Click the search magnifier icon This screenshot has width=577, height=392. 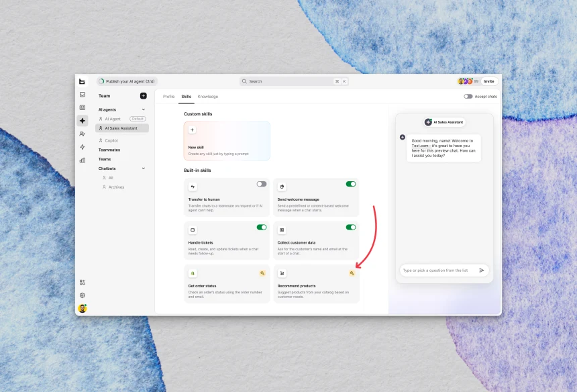point(244,81)
